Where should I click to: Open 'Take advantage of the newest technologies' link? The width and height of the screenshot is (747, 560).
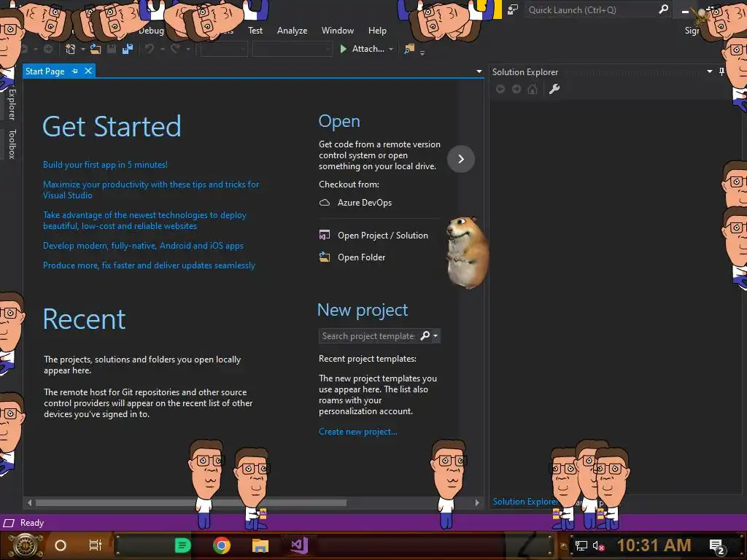point(144,220)
